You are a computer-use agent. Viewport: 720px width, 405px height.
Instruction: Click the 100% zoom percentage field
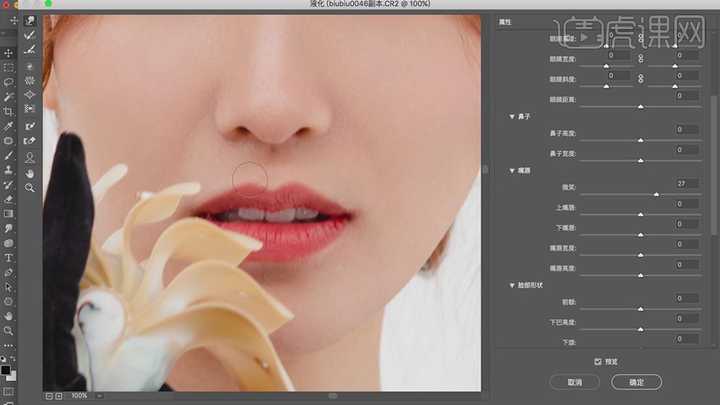click(x=79, y=395)
